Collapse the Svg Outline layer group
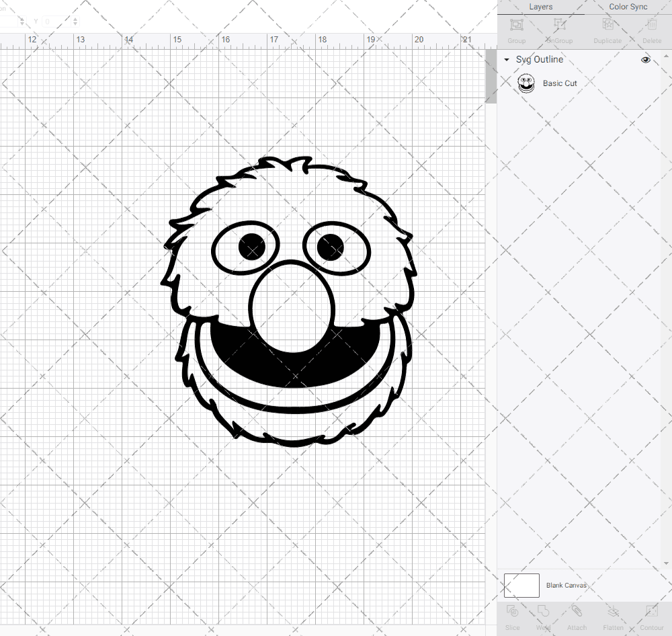The image size is (672, 636). [x=507, y=60]
